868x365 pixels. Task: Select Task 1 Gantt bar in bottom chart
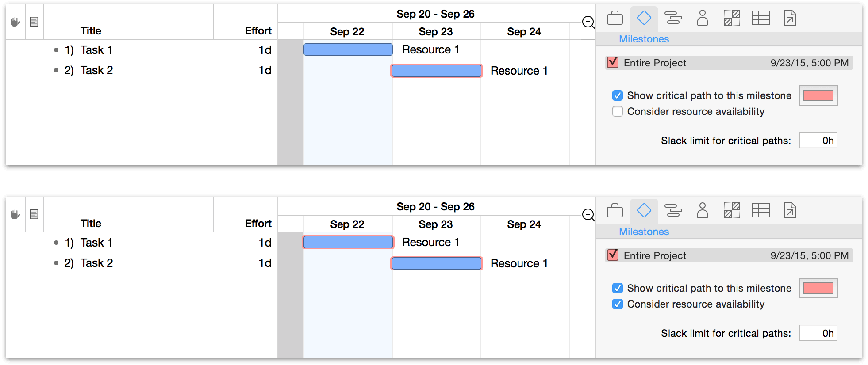(348, 242)
